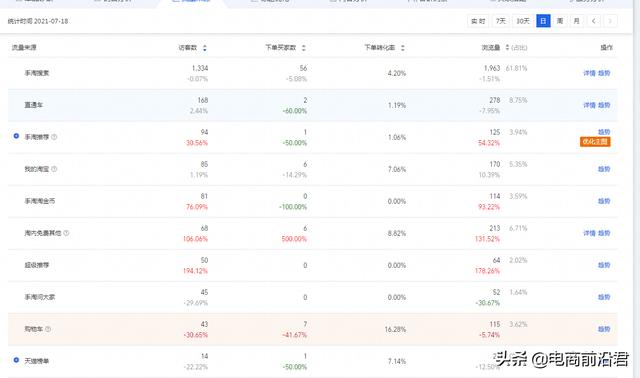Select the 直通车 table row
640x378 pixels.
point(312,105)
